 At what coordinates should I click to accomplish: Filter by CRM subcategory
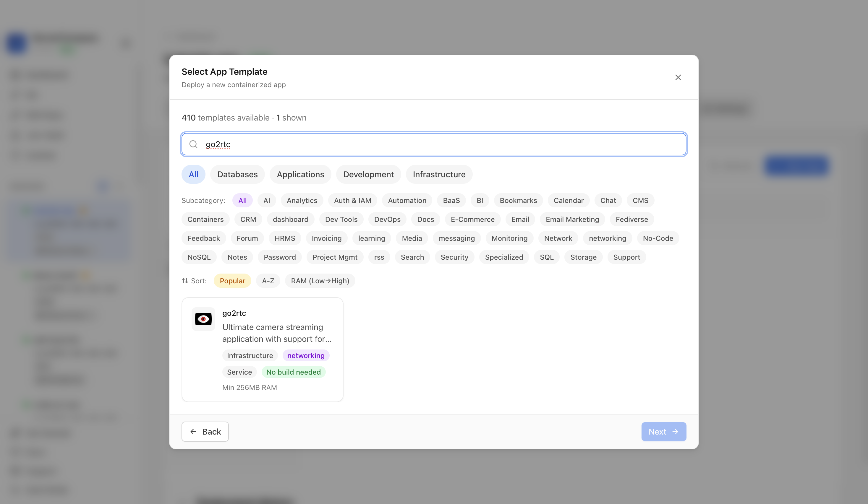pyautogui.click(x=248, y=219)
